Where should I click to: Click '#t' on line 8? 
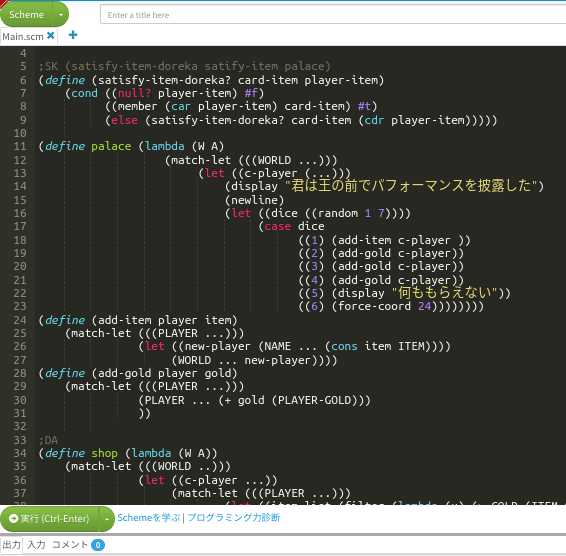(x=364, y=106)
